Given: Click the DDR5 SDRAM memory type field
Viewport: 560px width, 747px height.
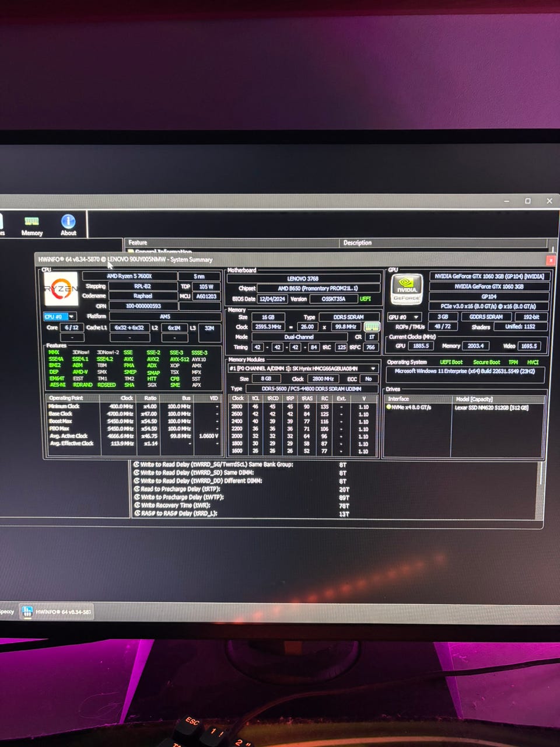Looking at the screenshot, I should [349, 317].
